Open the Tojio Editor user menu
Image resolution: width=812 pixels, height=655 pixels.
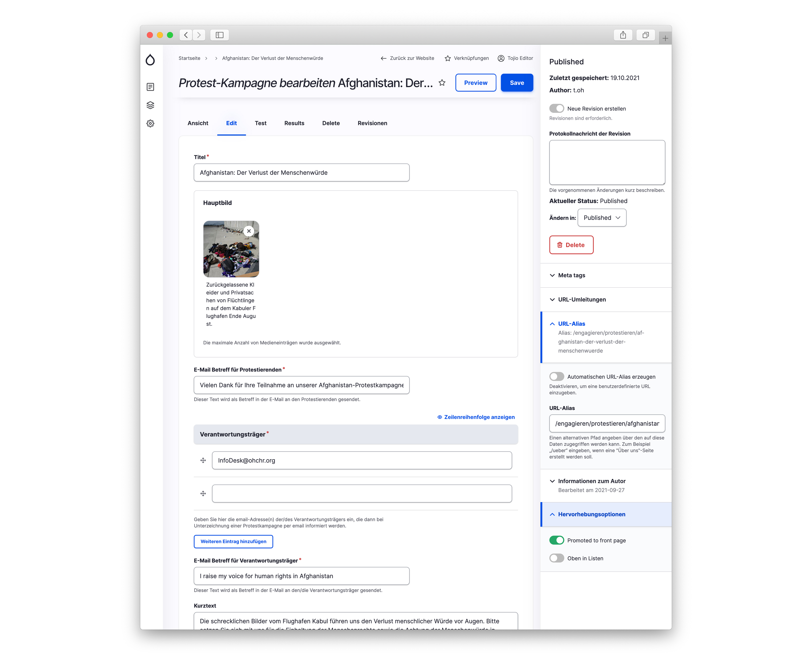515,58
